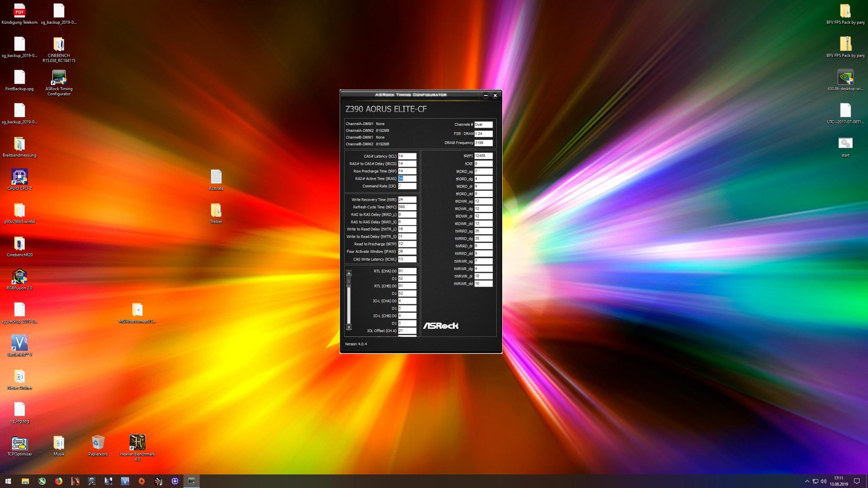The image size is (868, 488).
Task: Open the volume control in the tray
Action: click(823, 481)
